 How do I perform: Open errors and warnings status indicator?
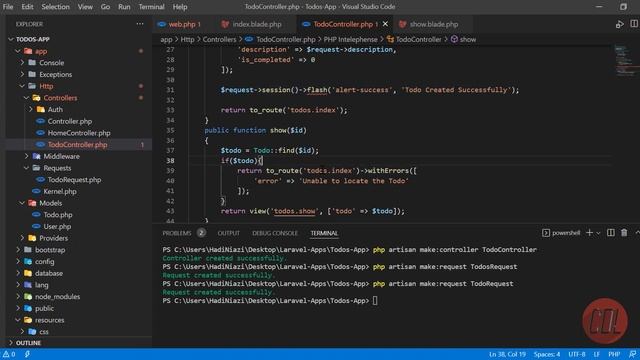click(x=9, y=354)
